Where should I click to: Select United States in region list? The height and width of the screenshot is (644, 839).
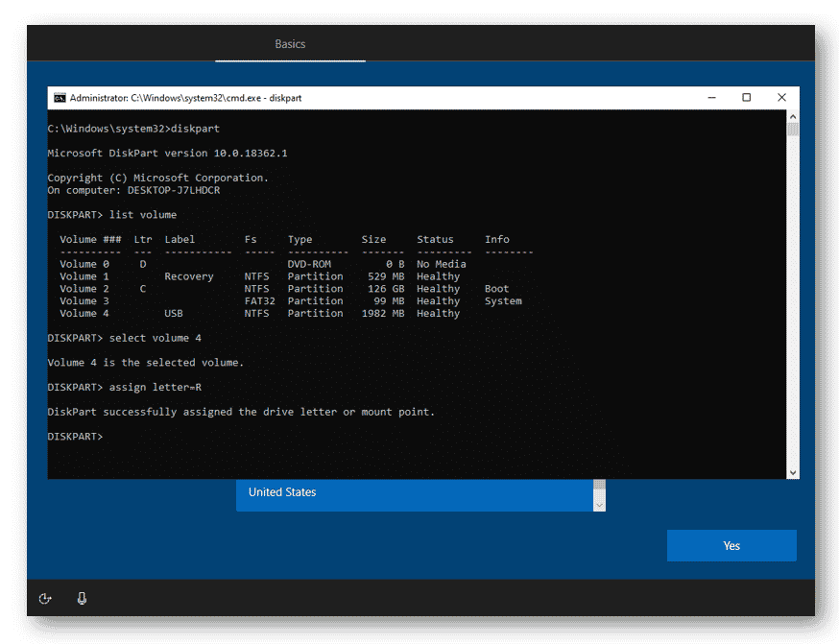click(x=415, y=492)
